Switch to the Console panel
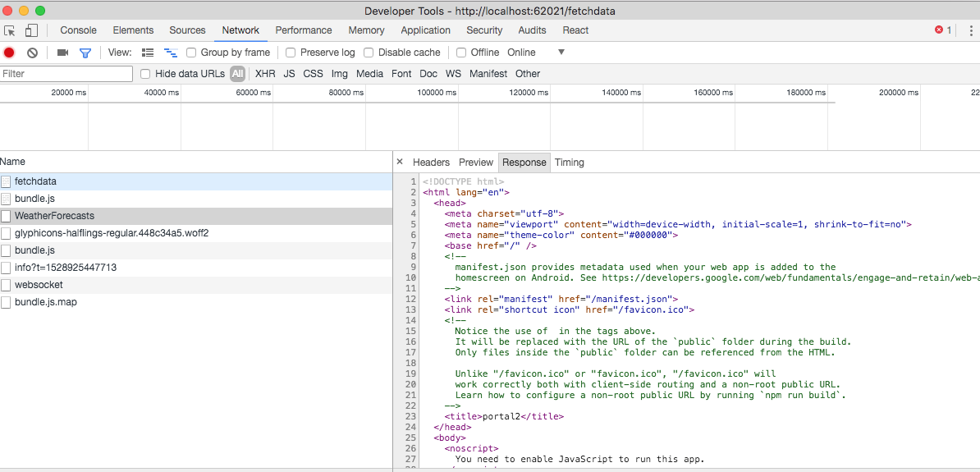Image resolution: width=980 pixels, height=472 pixels. point(78,30)
